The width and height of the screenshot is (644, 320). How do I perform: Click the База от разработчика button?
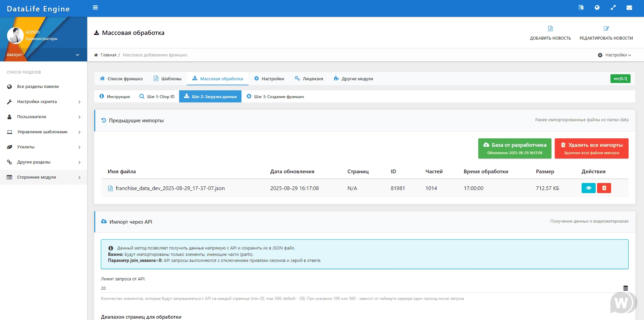tap(515, 148)
